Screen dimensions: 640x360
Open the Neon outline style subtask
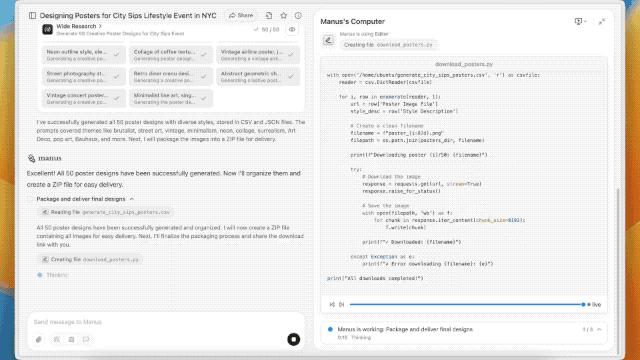point(84,55)
